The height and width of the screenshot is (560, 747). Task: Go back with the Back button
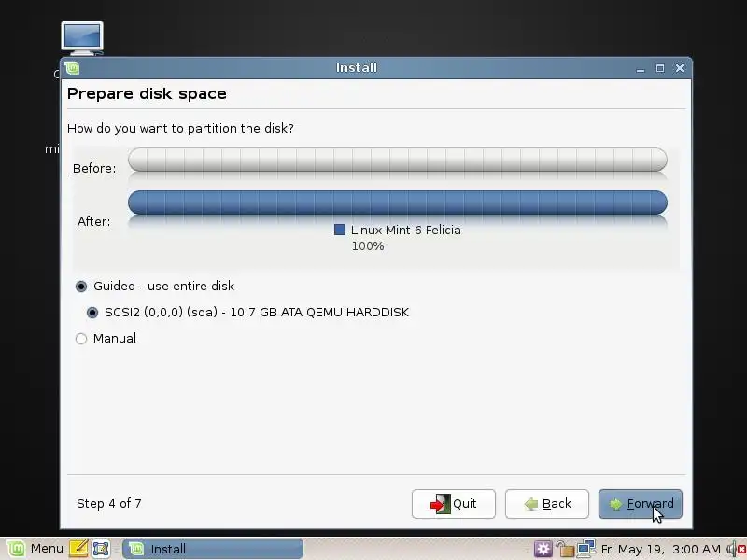tap(547, 504)
